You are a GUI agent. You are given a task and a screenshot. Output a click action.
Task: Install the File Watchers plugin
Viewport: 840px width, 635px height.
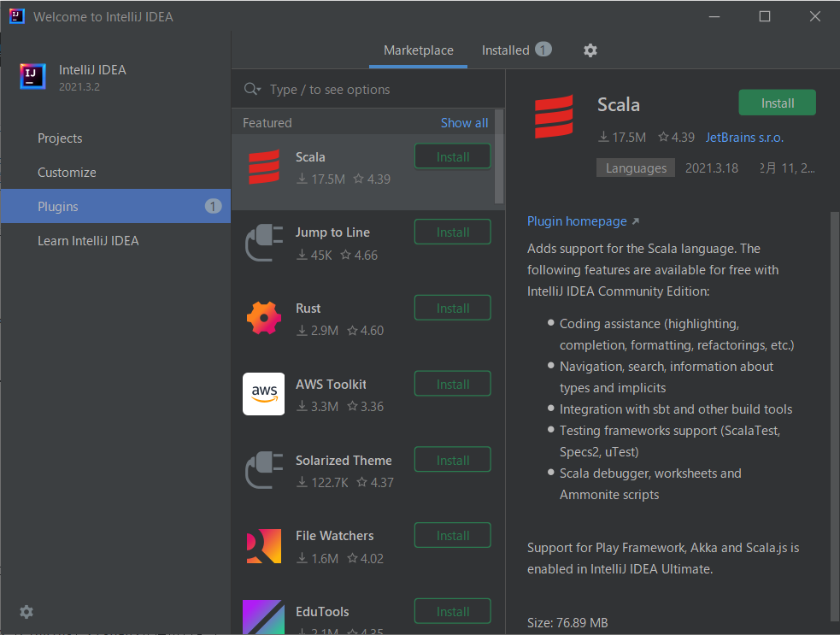pyautogui.click(x=453, y=535)
